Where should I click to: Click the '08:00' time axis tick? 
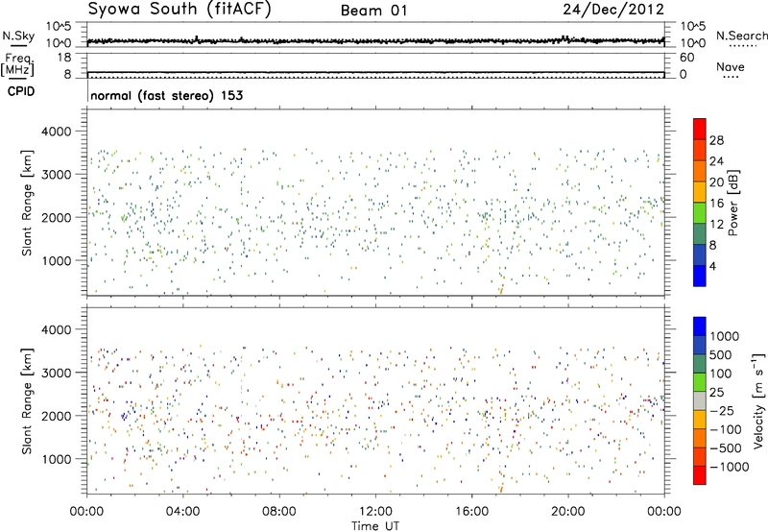pos(279,512)
